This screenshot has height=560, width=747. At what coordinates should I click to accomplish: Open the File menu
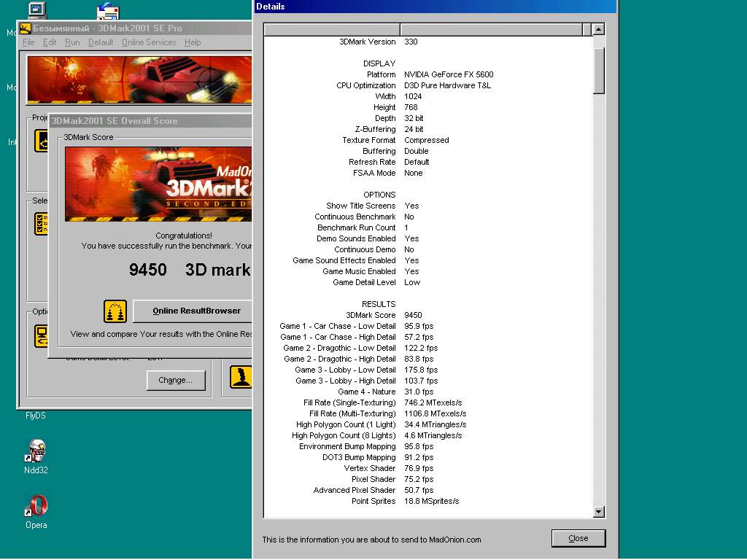coord(28,42)
